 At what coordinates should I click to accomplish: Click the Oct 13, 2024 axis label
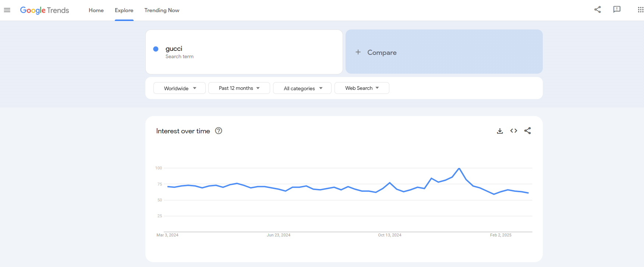[x=390, y=235]
